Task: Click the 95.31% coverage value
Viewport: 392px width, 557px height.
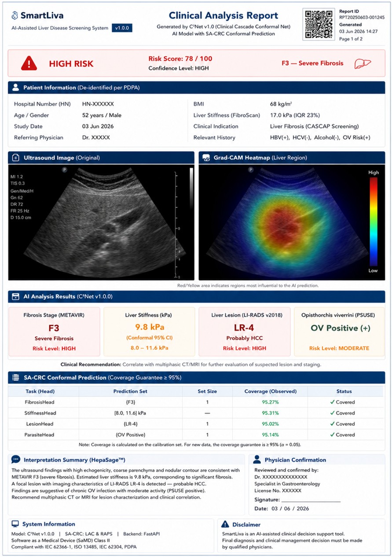Action: click(271, 413)
